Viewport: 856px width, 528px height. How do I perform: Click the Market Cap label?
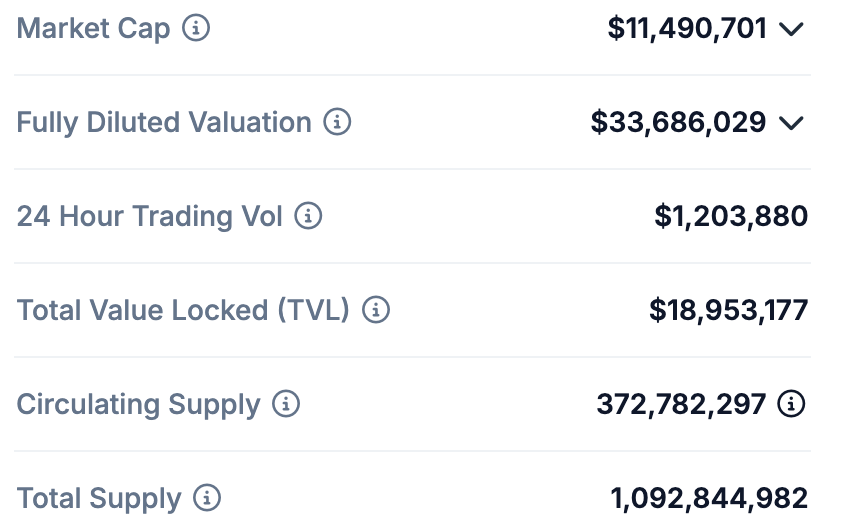tap(93, 28)
